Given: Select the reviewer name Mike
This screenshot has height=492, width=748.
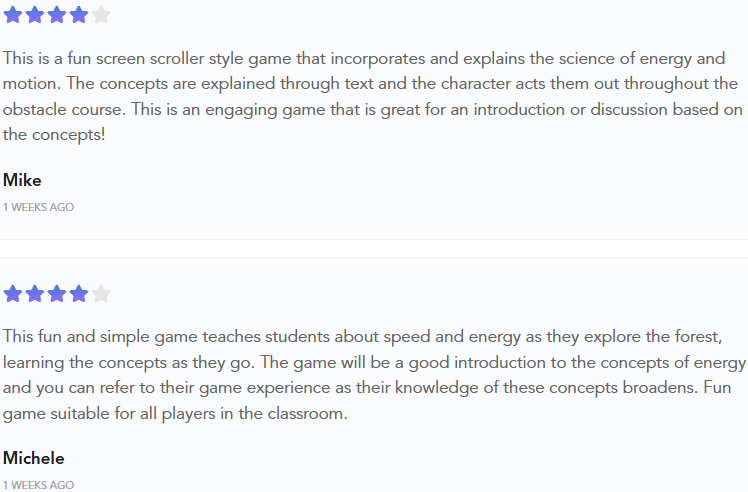Looking at the screenshot, I should pyautogui.click(x=22, y=180).
